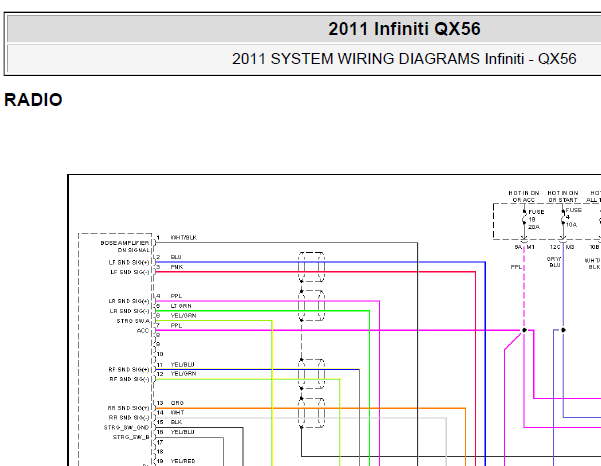Click the 'RADIO' section heading
The width and height of the screenshot is (601, 466).
pyautogui.click(x=33, y=100)
